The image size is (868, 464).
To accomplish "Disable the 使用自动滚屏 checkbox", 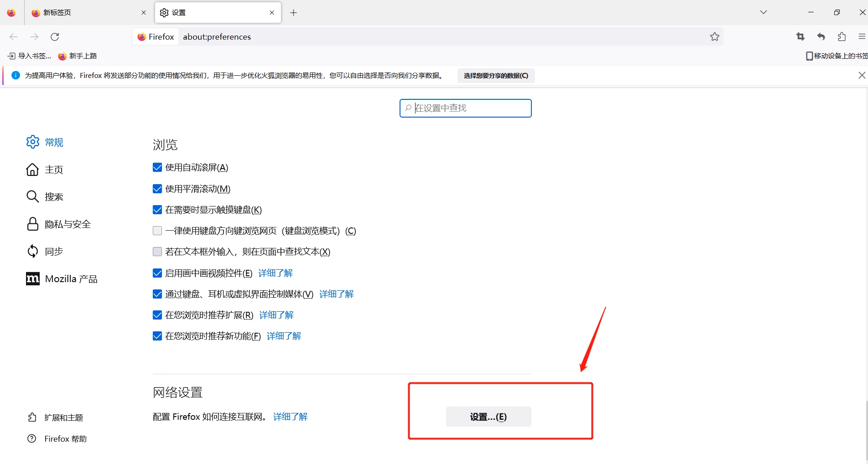I will coord(157,168).
